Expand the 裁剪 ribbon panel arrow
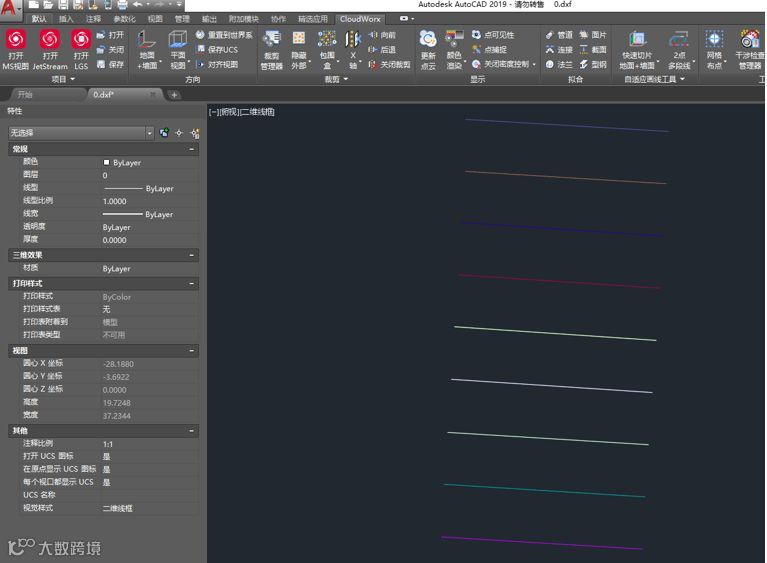 pos(345,79)
